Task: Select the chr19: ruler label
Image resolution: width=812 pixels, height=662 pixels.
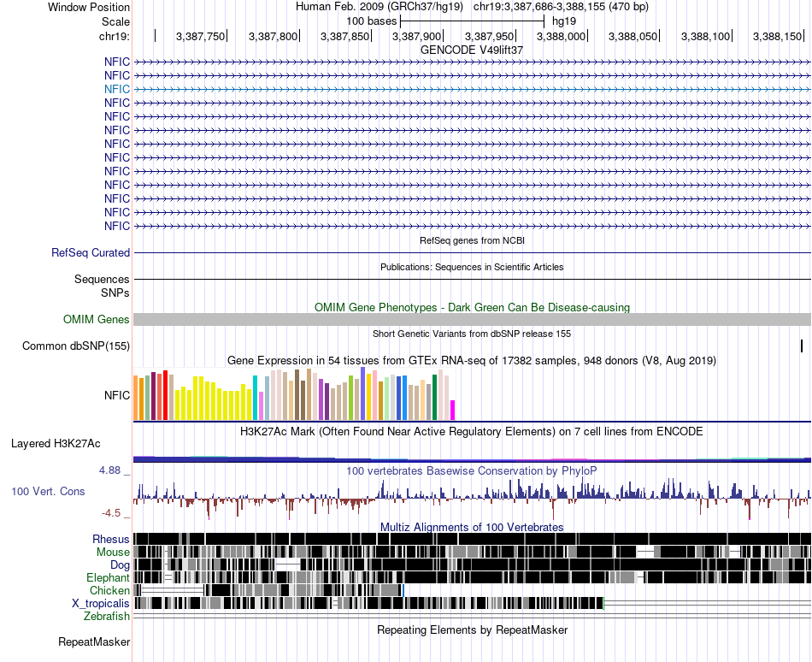Action: click(x=115, y=36)
